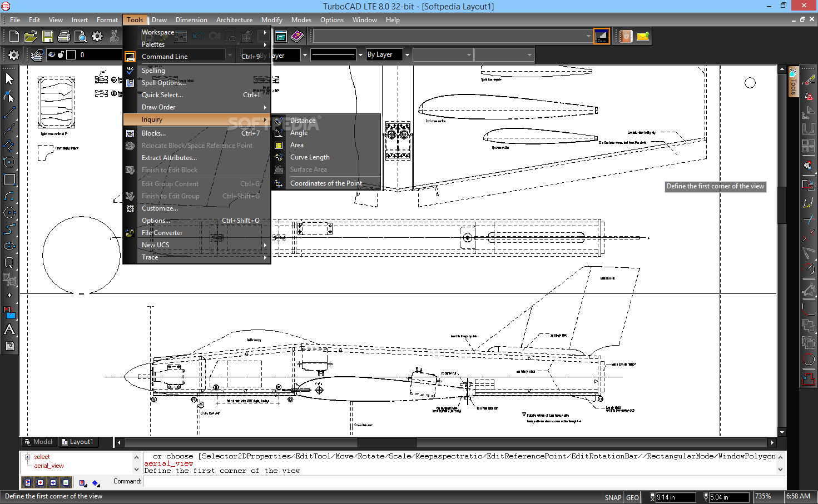Image resolution: width=818 pixels, height=504 pixels.
Task: Open a file with the folder icon
Action: 31,37
